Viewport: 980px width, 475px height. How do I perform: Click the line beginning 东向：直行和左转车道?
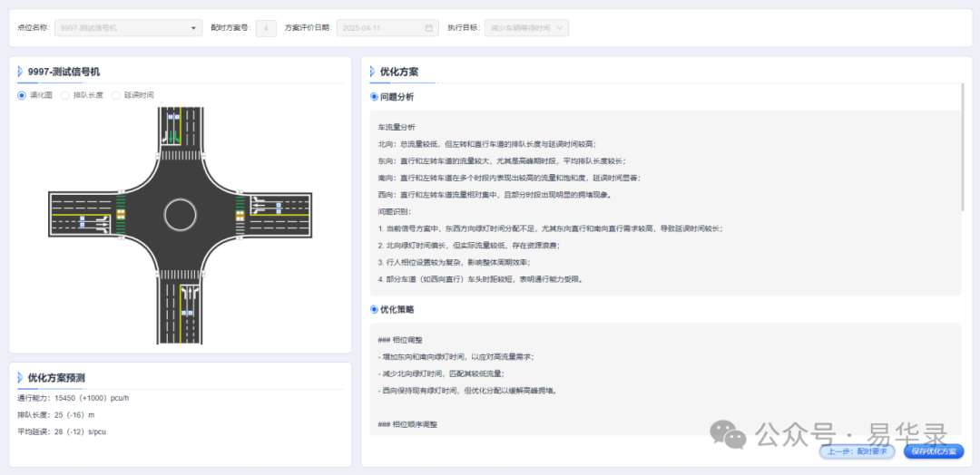(501, 160)
